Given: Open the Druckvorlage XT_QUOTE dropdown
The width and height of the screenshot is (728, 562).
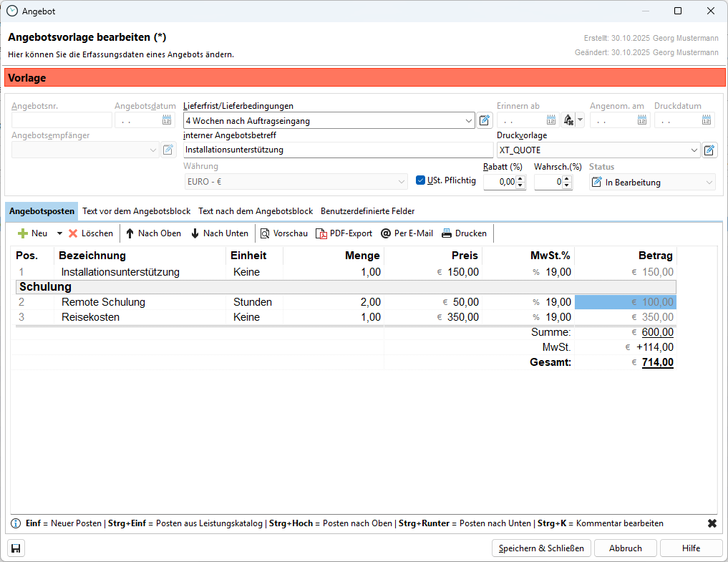Looking at the screenshot, I should 694,150.
